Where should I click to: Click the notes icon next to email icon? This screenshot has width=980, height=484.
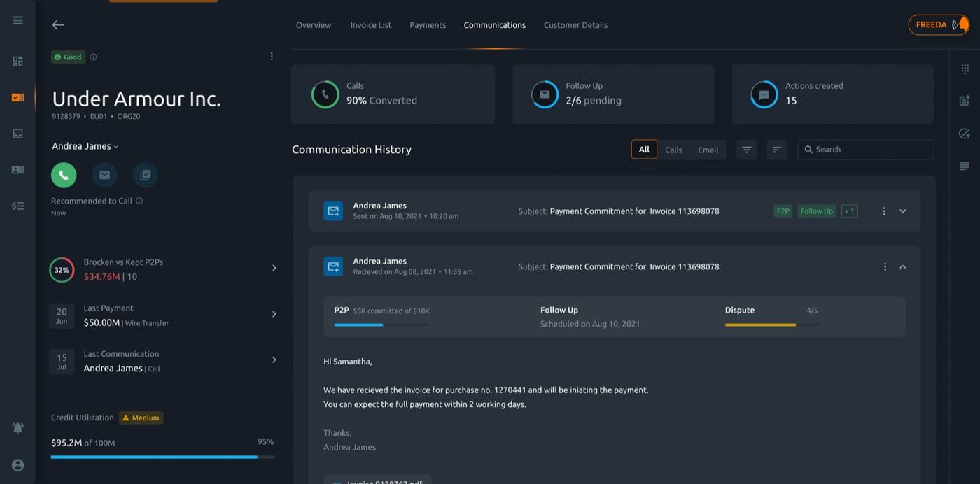pos(145,175)
